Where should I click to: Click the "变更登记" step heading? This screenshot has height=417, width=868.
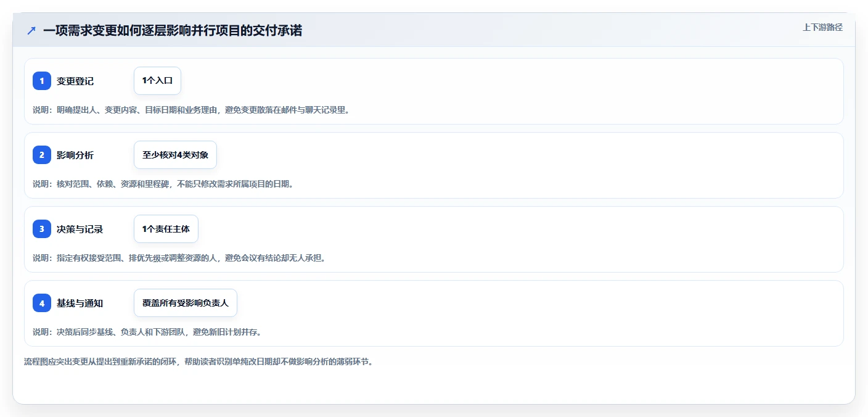click(x=75, y=81)
